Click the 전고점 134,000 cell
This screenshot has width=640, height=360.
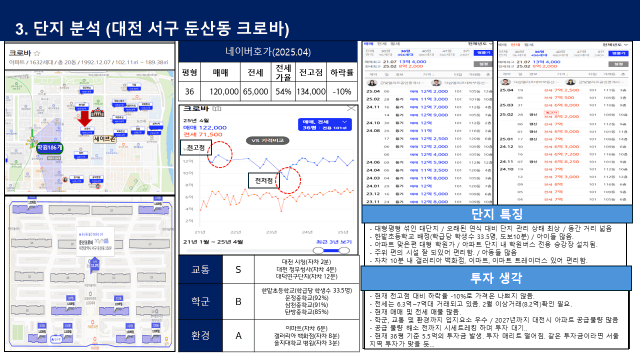(x=311, y=91)
